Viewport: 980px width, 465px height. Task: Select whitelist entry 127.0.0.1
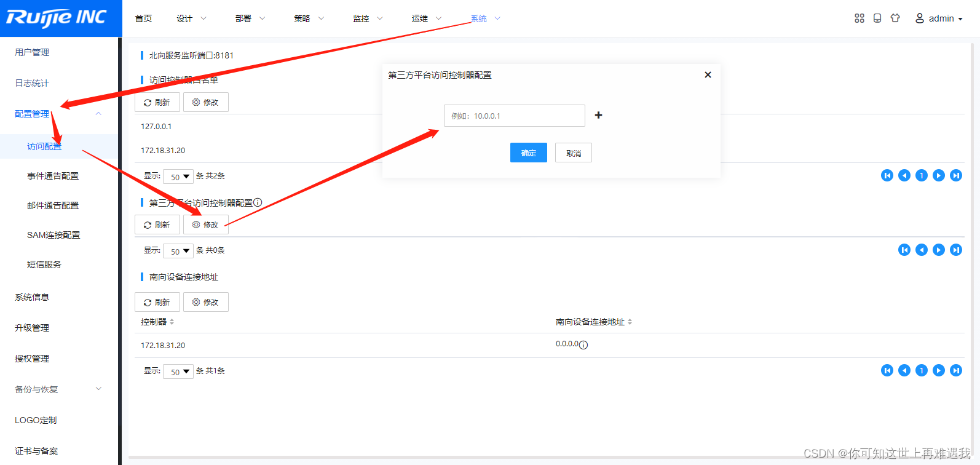pos(156,126)
